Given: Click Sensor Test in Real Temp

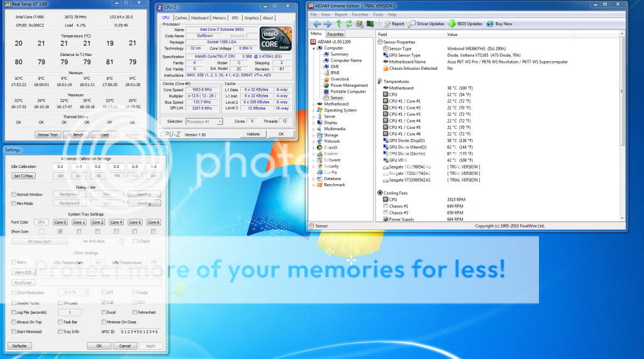Looking at the screenshot, I should pos(48,135).
